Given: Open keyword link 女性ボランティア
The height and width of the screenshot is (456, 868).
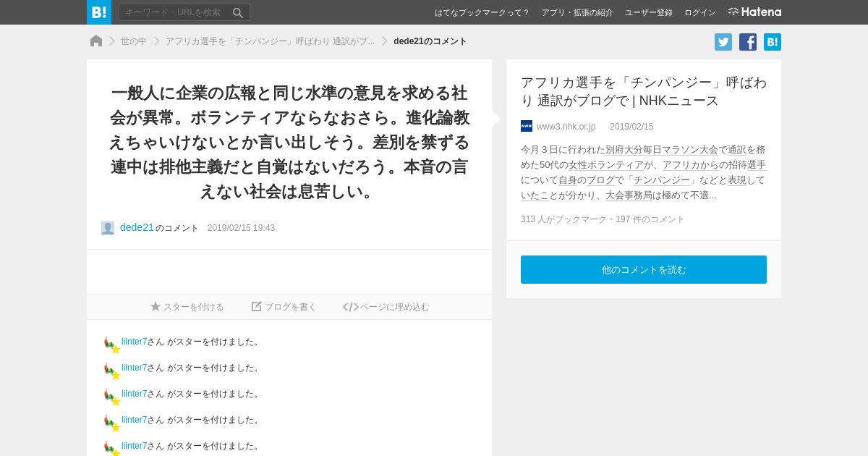Looking at the screenshot, I should (606, 165).
